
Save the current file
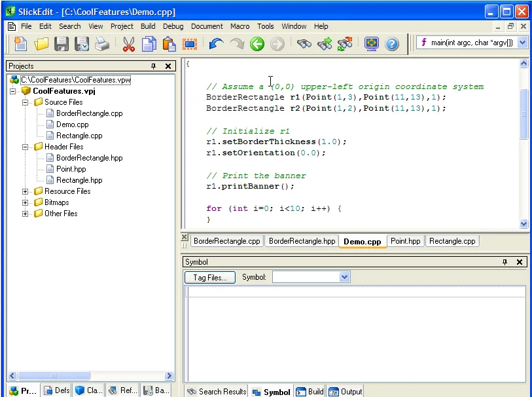tap(60, 44)
